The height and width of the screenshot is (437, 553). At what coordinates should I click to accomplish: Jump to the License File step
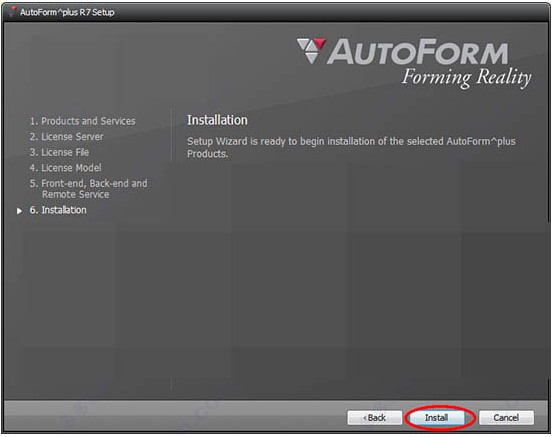[59, 152]
